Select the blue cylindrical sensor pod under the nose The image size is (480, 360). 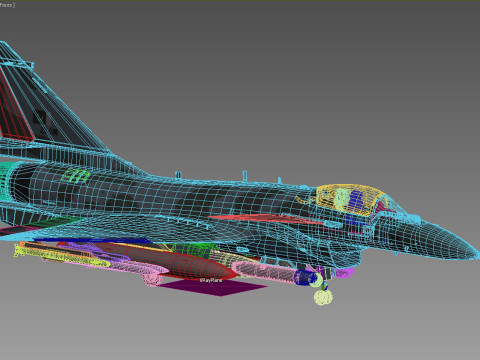[x=305, y=277]
